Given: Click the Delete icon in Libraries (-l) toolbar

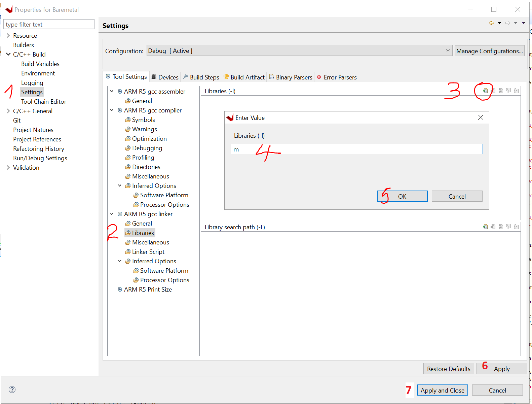Looking at the screenshot, I should coord(493,91).
